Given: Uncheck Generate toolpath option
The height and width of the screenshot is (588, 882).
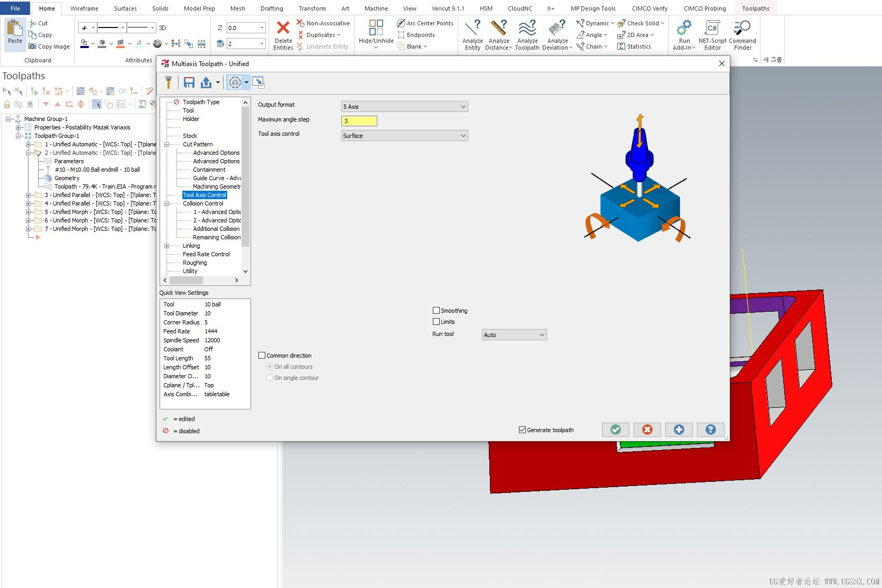Looking at the screenshot, I should click(x=522, y=430).
